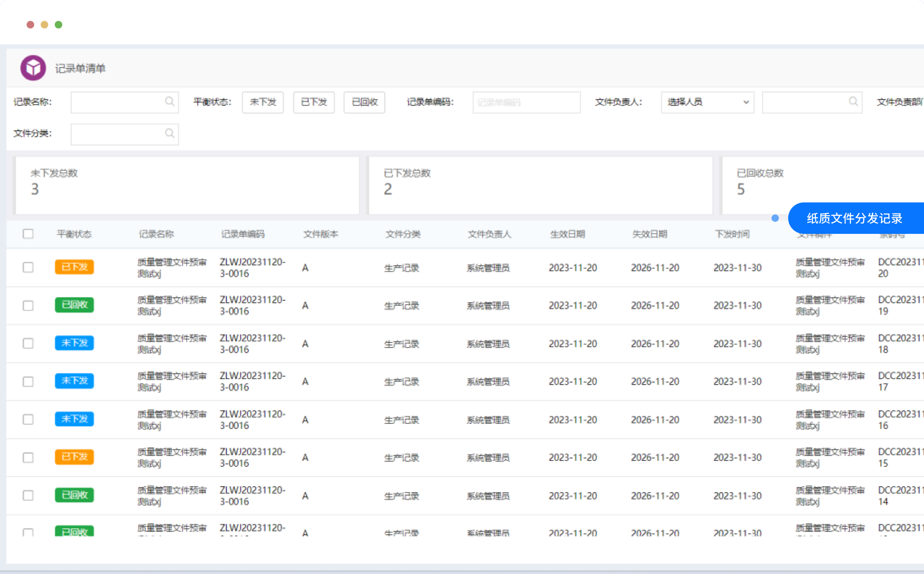
Task: Click the 选择人员 dropdown chevron arrow
Action: [746, 102]
